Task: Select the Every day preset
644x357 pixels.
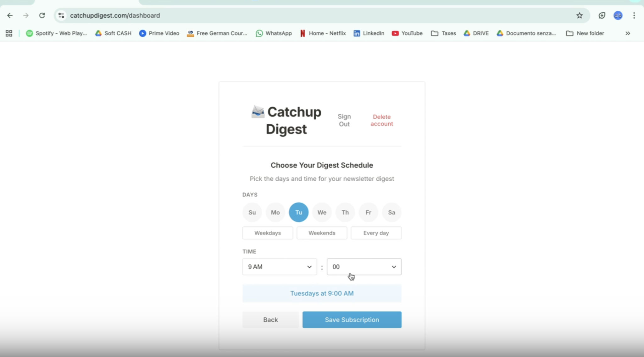Action: coord(376,233)
